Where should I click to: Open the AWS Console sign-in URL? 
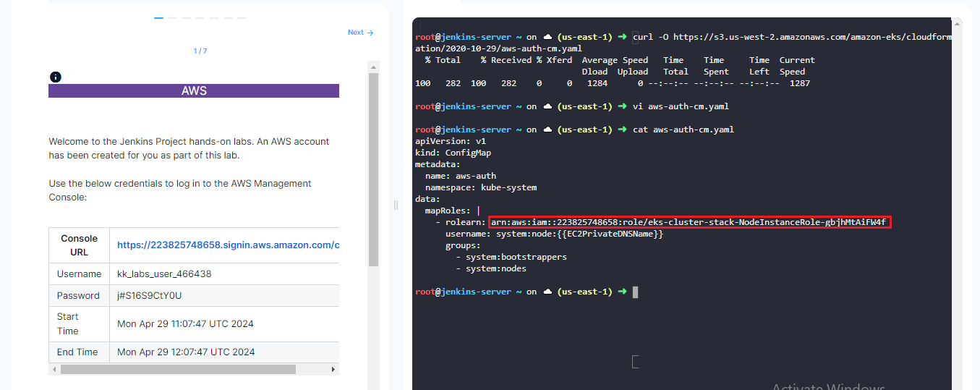pyautogui.click(x=228, y=245)
